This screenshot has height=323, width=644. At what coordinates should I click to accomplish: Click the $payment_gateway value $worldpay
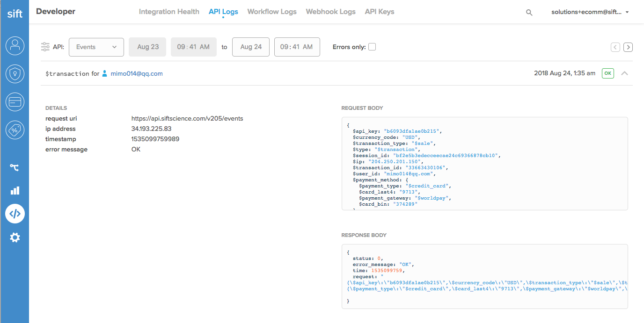tap(432, 198)
